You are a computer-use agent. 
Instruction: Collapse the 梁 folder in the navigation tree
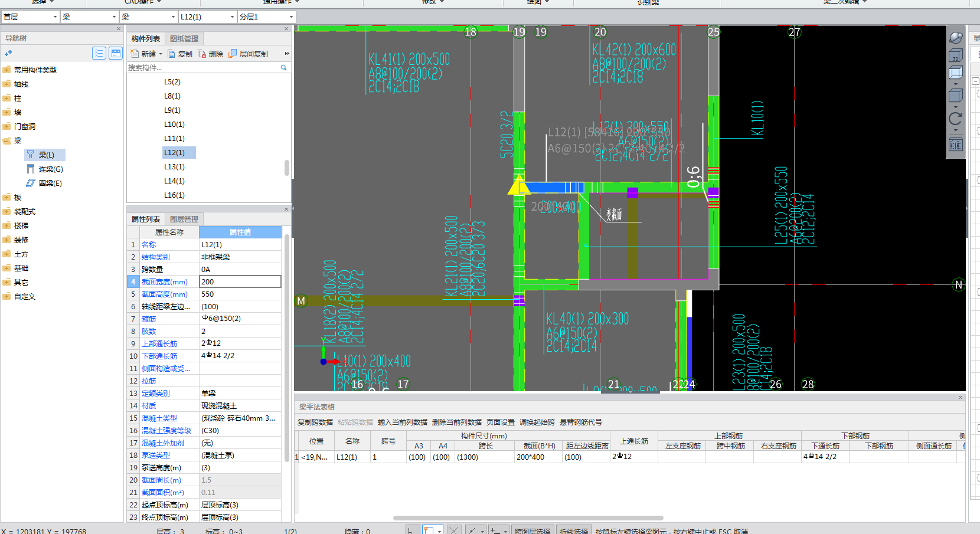(6, 140)
